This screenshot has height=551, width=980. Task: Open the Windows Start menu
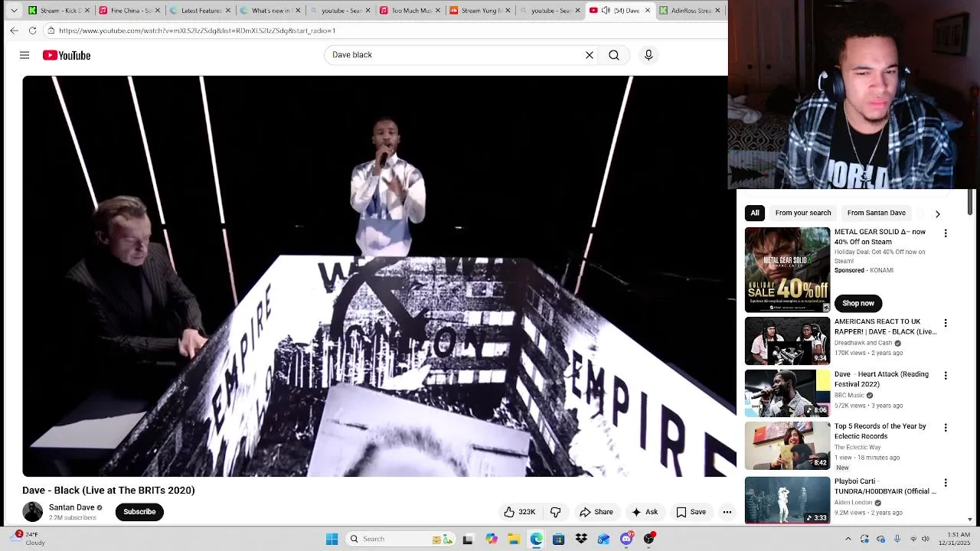click(x=332, y=539)
